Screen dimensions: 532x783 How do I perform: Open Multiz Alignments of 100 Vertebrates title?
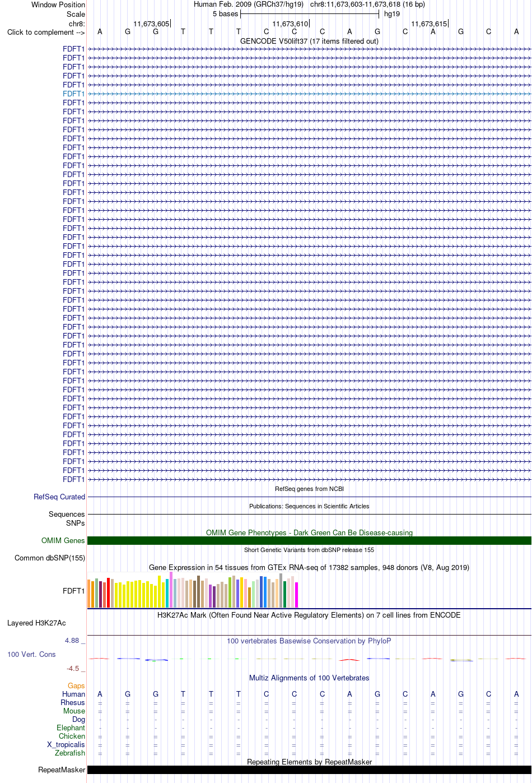point(309,678)
